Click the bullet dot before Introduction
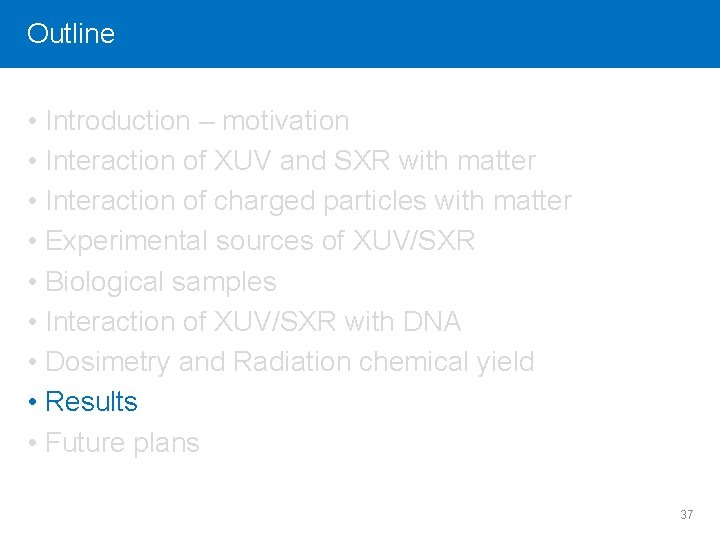The width and height of the screenshot is (720, 540). click(x=33, y=121)
